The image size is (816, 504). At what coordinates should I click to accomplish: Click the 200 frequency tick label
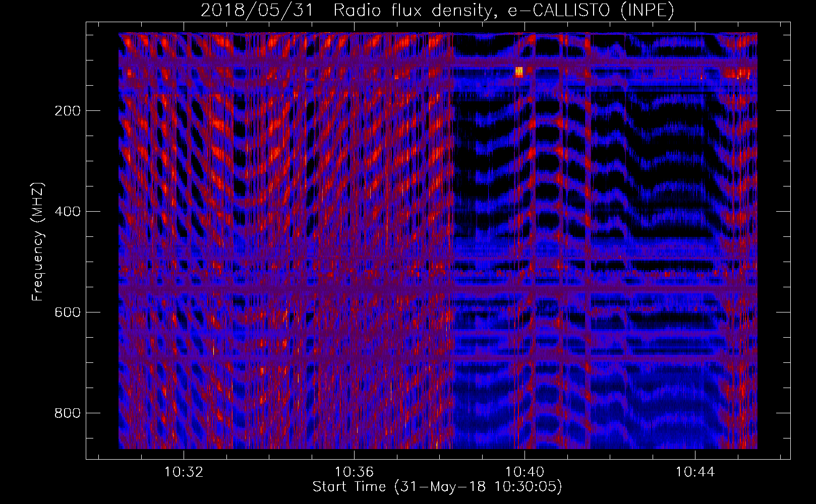(68, 111)
